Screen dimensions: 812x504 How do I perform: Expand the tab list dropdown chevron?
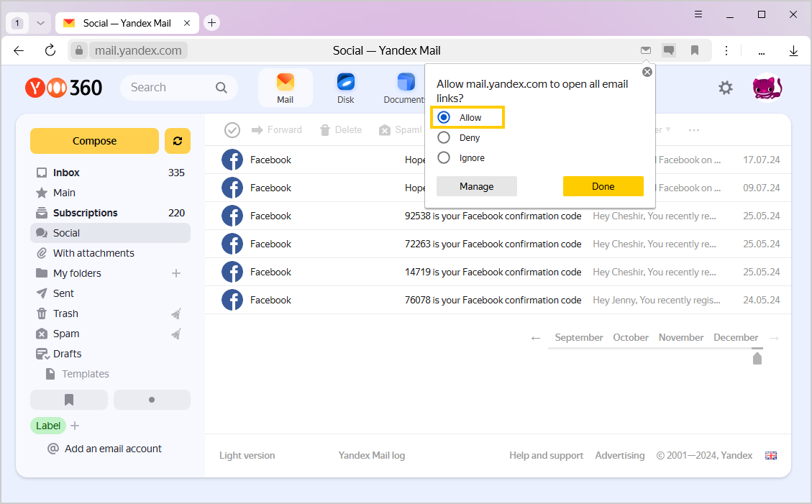(x=40, y=23)
